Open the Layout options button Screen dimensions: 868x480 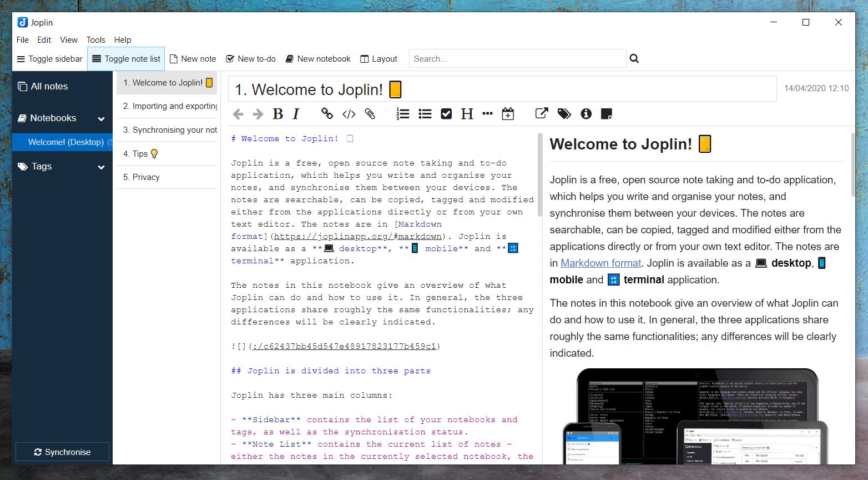[x=379, y=59]
